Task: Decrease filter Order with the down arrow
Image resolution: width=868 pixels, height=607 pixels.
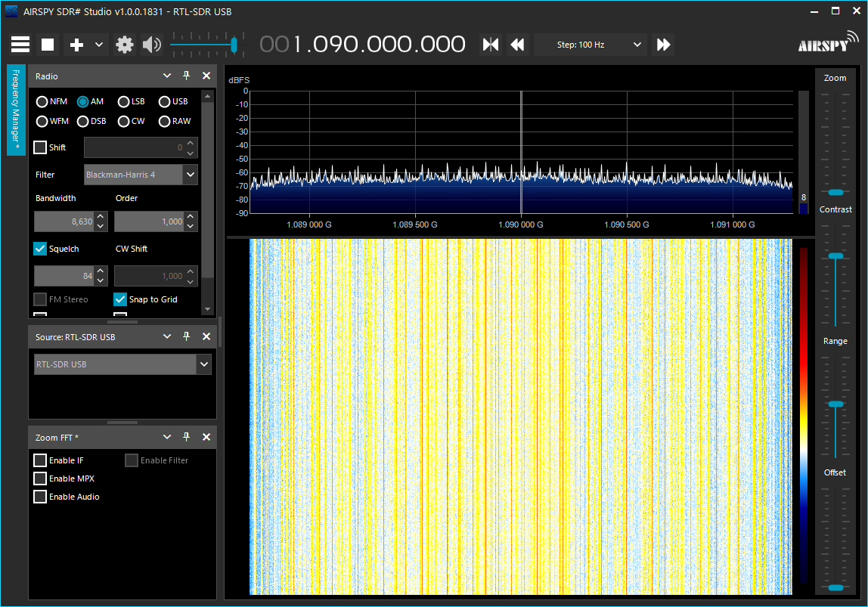Action: pyautogui.click(x=191, y=226)
